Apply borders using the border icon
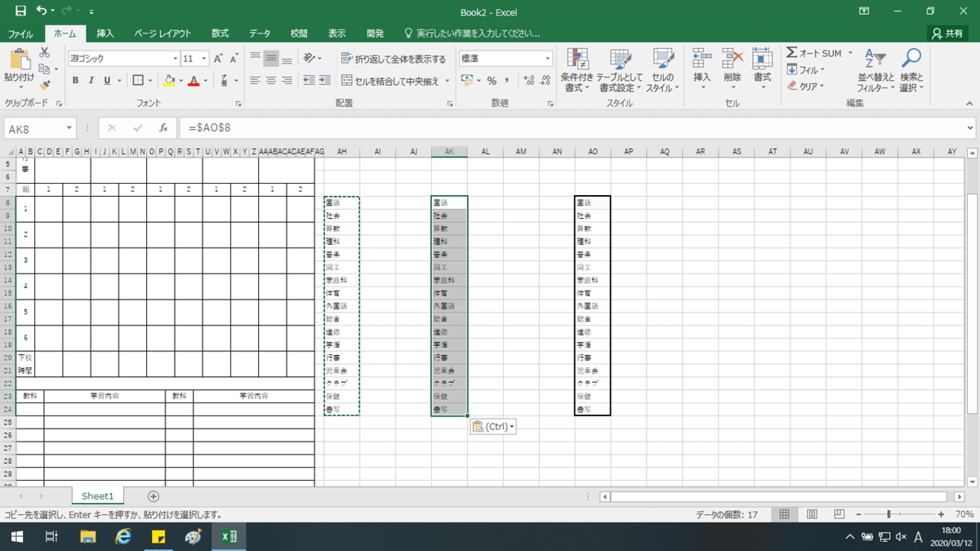Viewport: 980px width, 551px height. click(x=138, y=80)
